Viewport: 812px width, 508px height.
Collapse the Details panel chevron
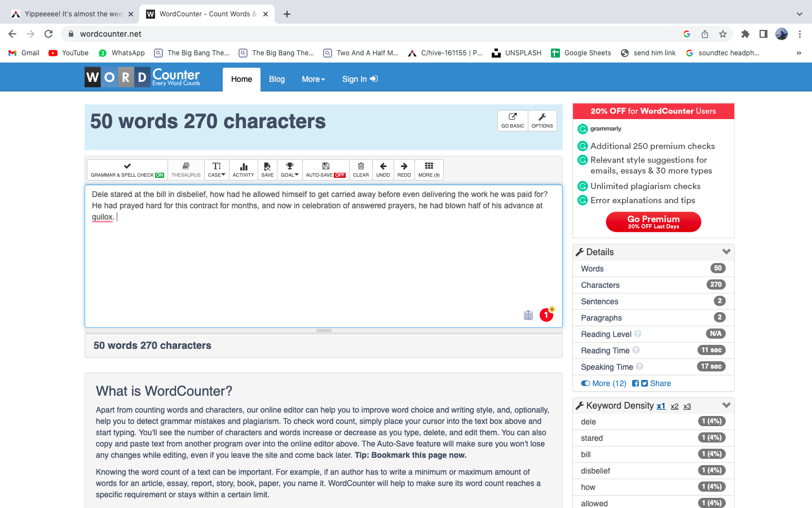tap(726, 252)
